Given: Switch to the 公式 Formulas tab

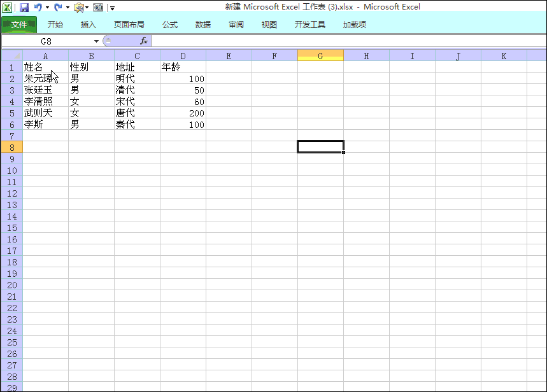Looking at the screenshot, I should pyautogui.click(x=170, y=24).
